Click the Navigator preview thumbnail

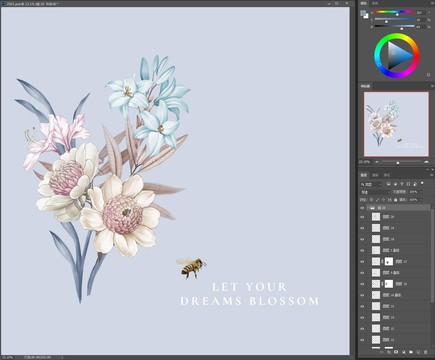click(396, 124)
